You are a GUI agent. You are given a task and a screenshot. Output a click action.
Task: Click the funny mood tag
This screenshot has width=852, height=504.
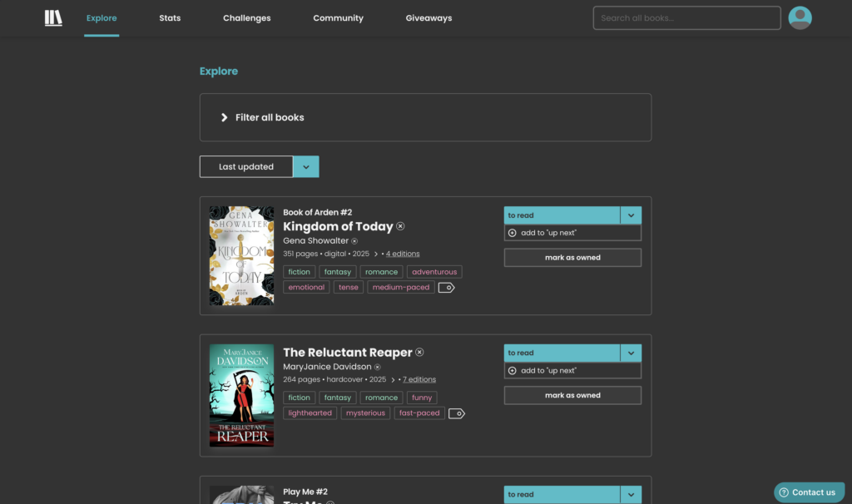pos(422,398)
